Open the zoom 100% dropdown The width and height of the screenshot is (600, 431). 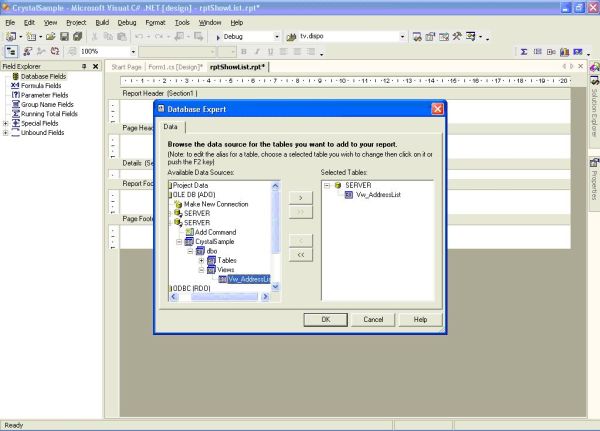click(133, 52)
